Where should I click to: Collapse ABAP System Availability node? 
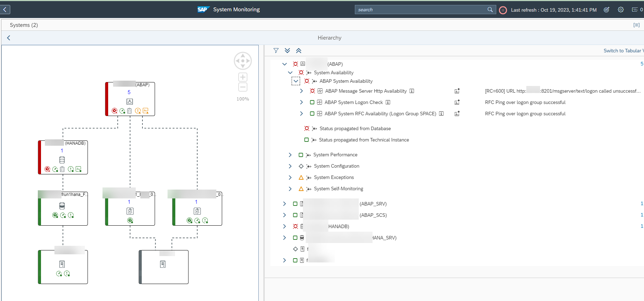pyautogui.click(x=296, y=81)
